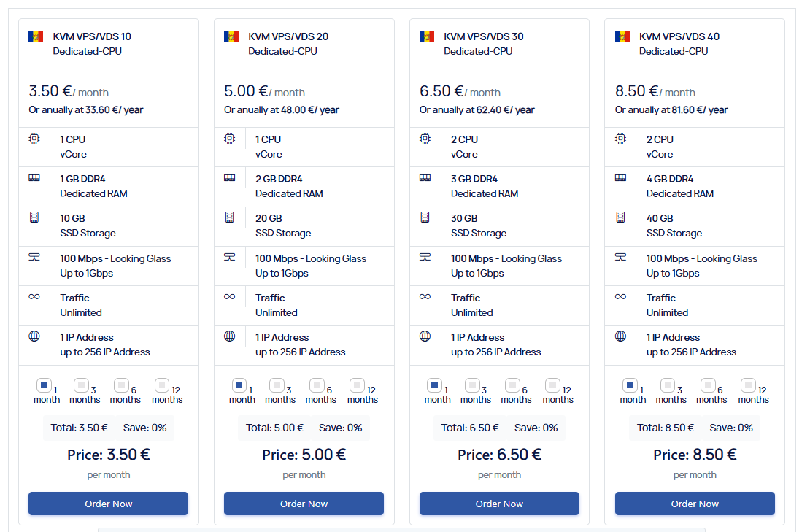Viewport: 810px width, 532px height.
Task: Click the CPU chip icon in KVM VPS/VDS 30
Action: [x=425, y=139]
